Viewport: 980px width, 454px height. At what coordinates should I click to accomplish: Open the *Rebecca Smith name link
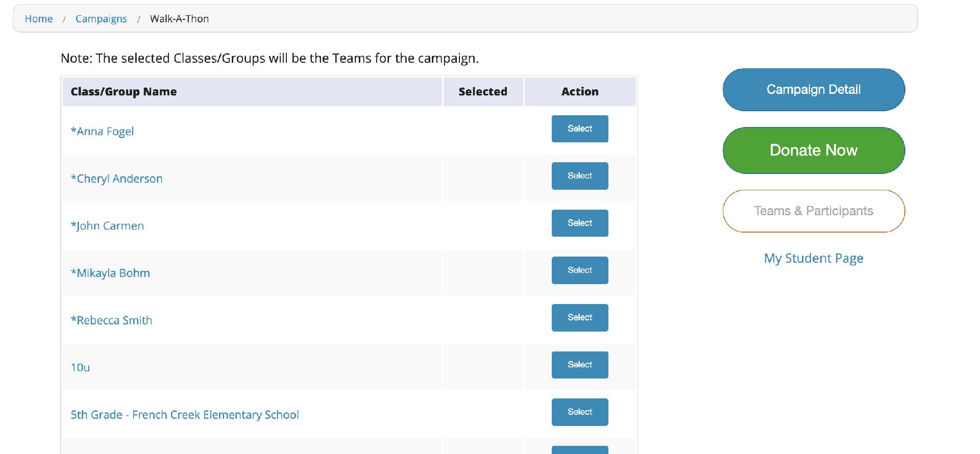[x=111, y=320]
